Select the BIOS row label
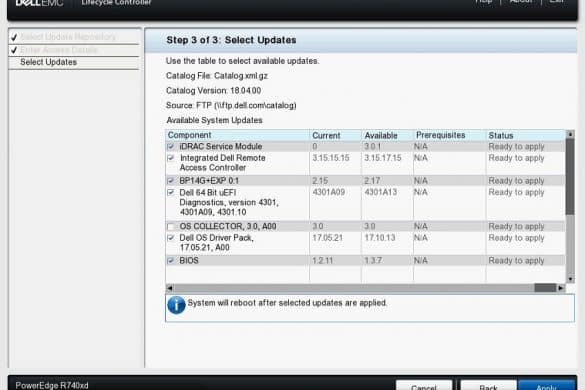 point(189,260)
